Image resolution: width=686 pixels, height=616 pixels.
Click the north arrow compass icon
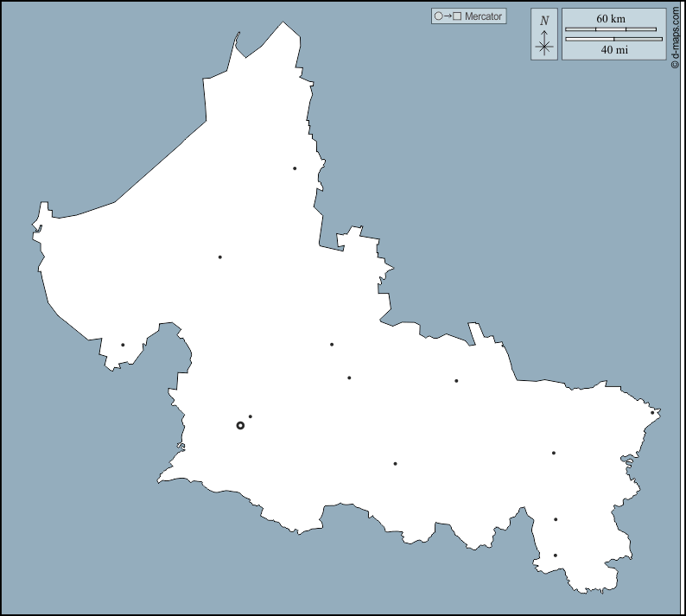pyautogui.click(x=544, y=46)
